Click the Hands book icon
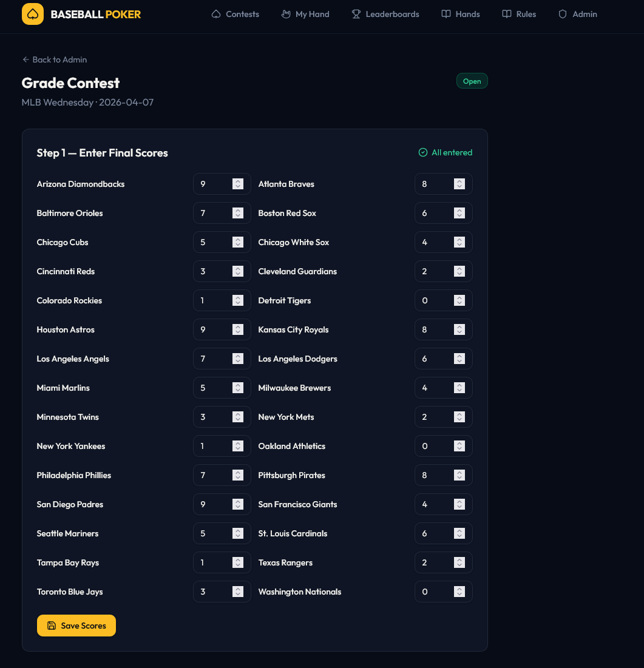Screen dimensions: 644x668 point(446,14)
